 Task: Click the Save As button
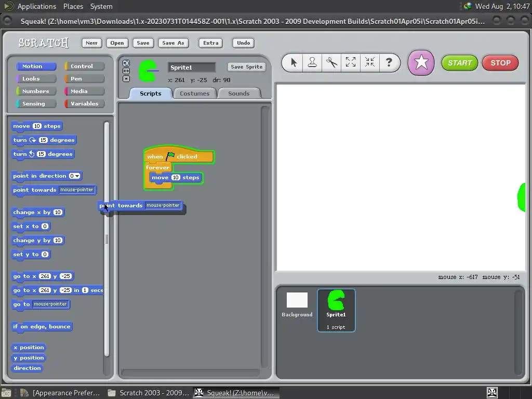174,43
